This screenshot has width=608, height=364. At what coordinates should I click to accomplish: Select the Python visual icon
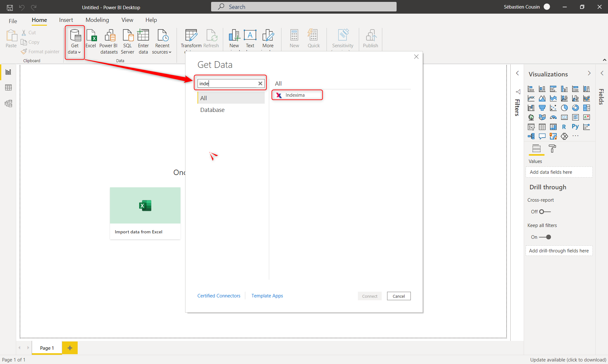coord(575,127)
